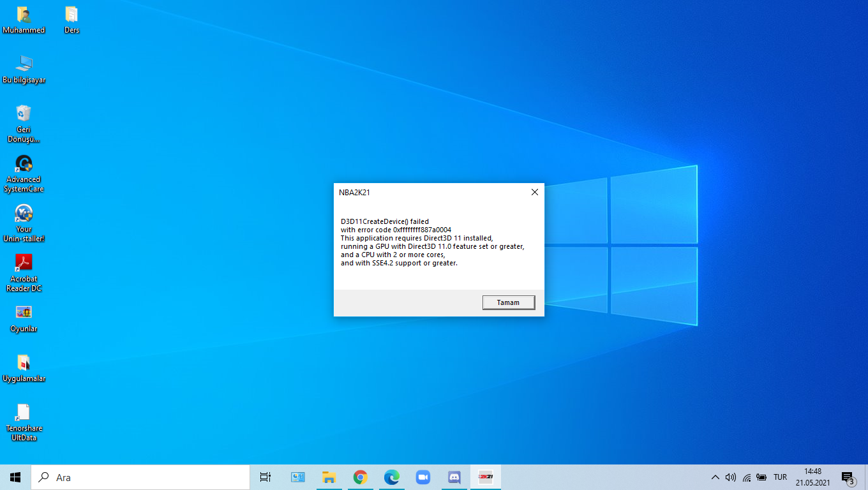Click the Tamam button in the error dialog

(x=509, y=302)
